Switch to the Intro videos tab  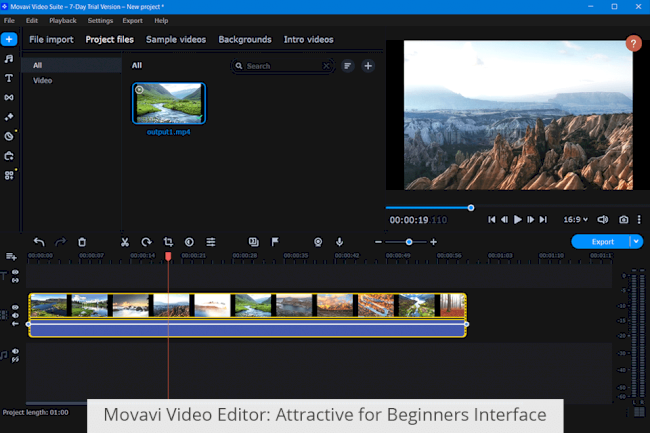click(308, 39)
